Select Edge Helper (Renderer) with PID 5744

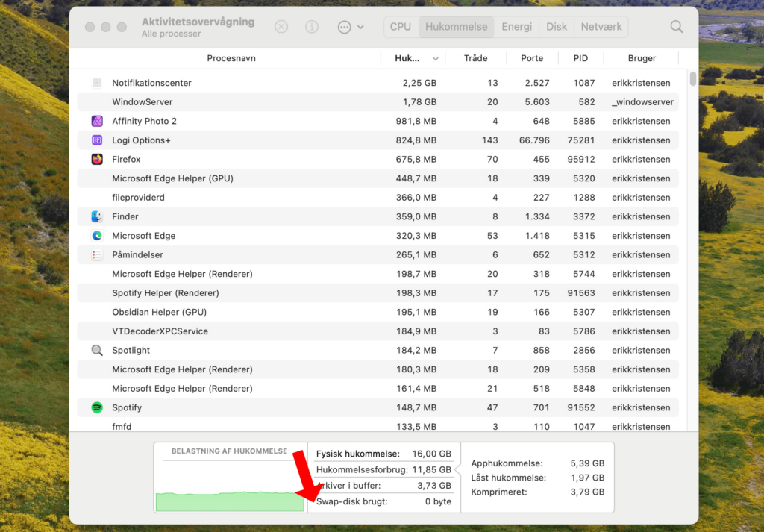[378, 274]
